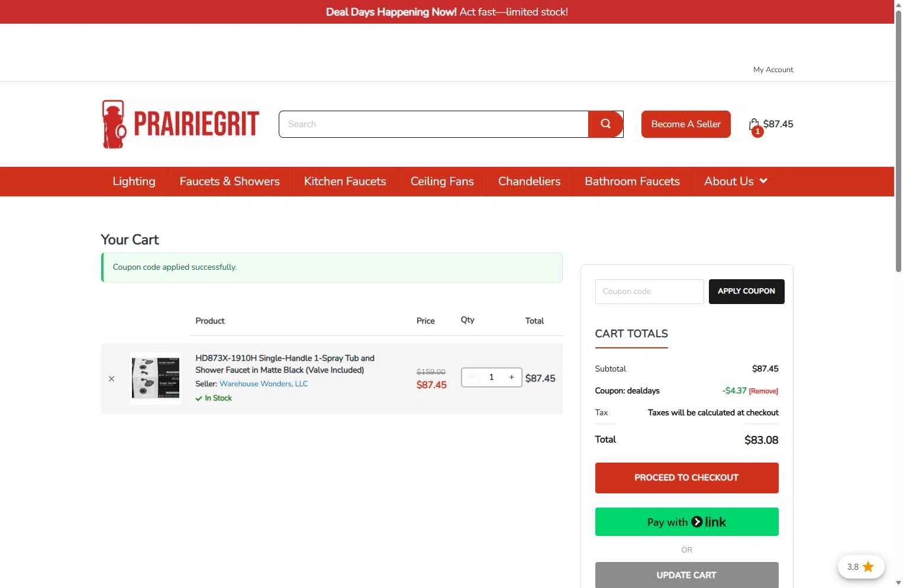This screenshot has width=903, height=588.
Task: Increase quantity with the plus button
Action: click(512, 377)
